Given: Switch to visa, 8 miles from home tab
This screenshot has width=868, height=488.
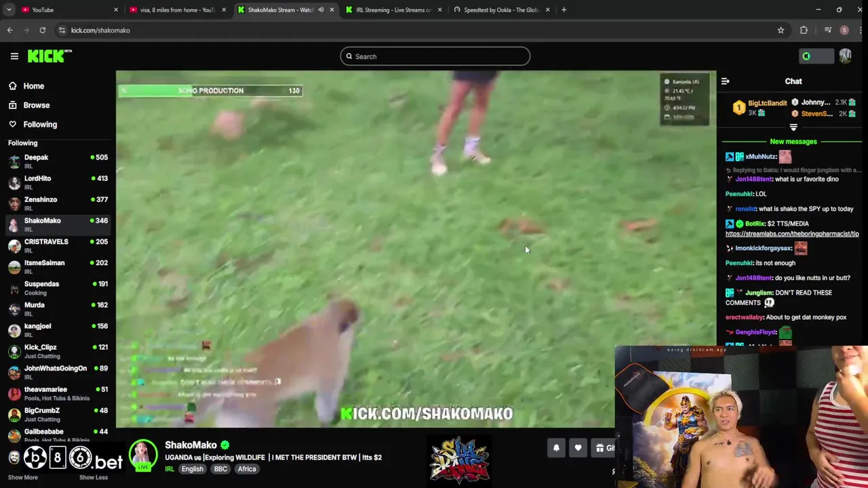Looking at the screenshot, I should pyautogui.click(x=176, y=9).
